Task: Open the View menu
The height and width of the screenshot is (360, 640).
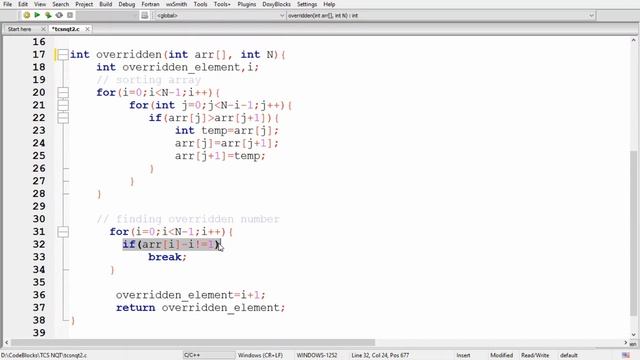Action: [x=40, y=4]
